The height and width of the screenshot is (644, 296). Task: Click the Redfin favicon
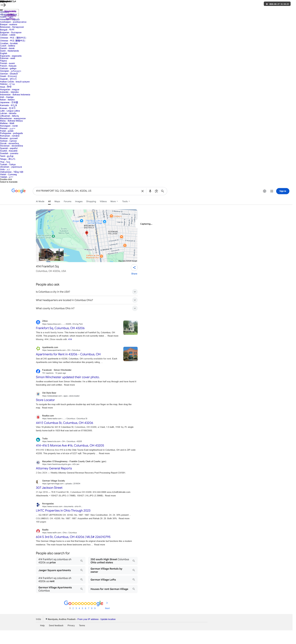[x=38, y=531]
